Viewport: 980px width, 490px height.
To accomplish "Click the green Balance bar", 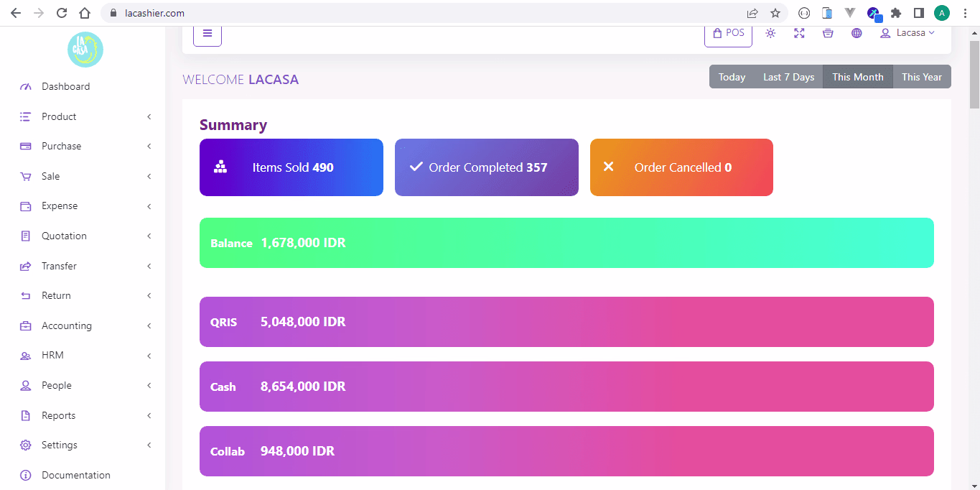I will coord(566,243).
